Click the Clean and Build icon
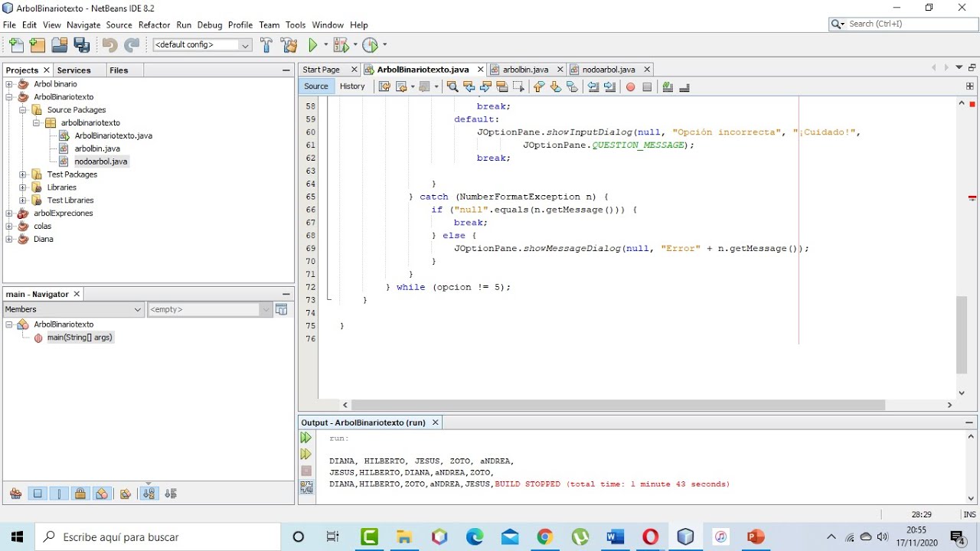980x551 pixels. click(289, 45)
